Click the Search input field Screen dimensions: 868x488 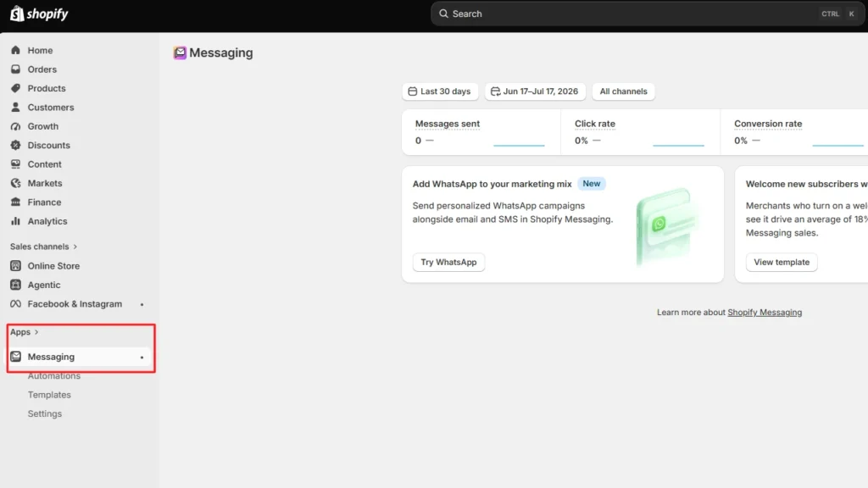648,14
